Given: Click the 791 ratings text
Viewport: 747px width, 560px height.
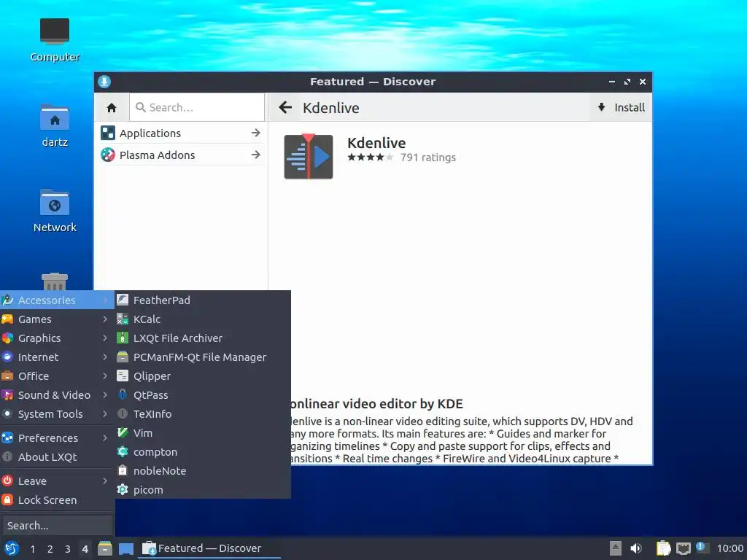Looking at the screenshot, I should pyautogui.click(x=427, y=157).
